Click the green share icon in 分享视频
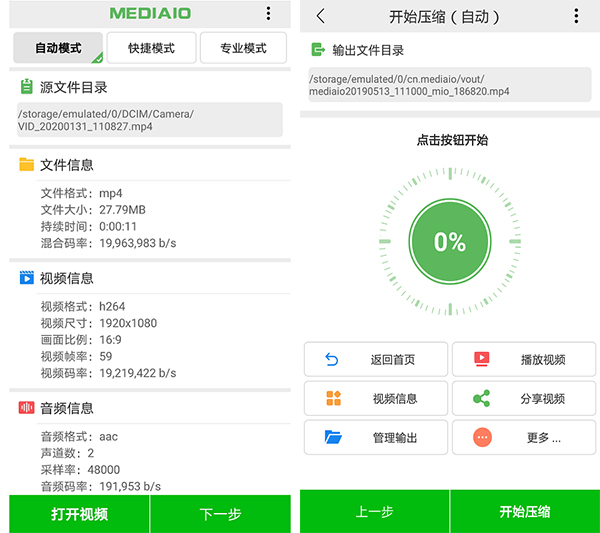Image resolution: width=600 pixels, height=533 pixels. pos(481,398)
